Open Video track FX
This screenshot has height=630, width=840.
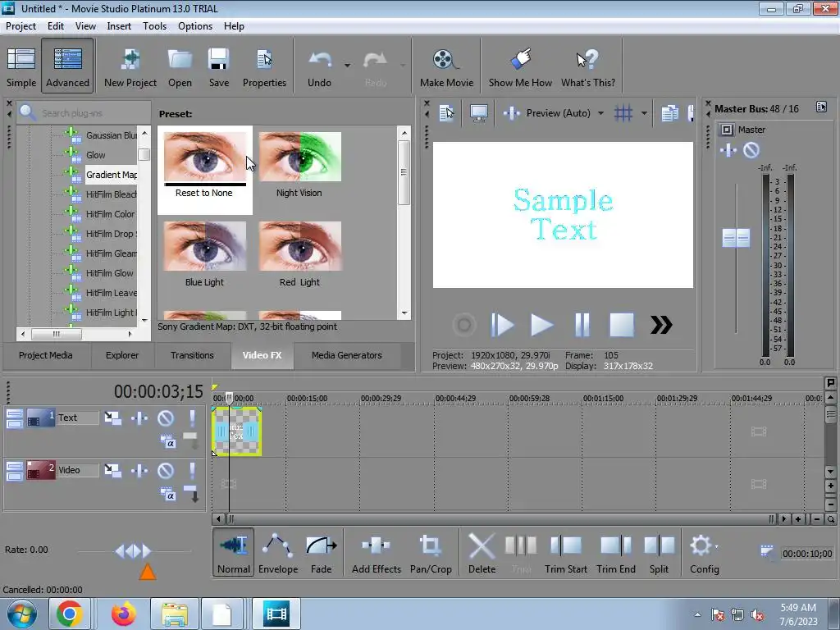pyautogui.click(x=139, y=470)
